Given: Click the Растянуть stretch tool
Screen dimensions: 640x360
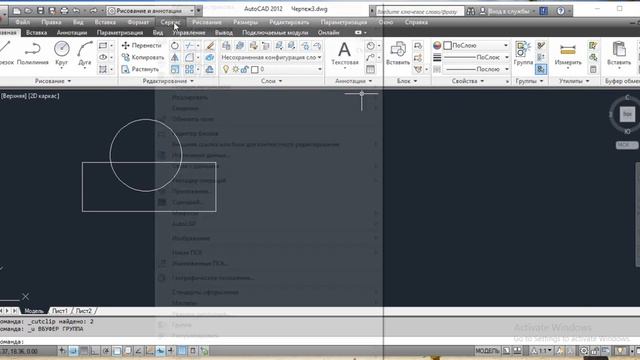Looking at the screenshot, I should 140,69.
